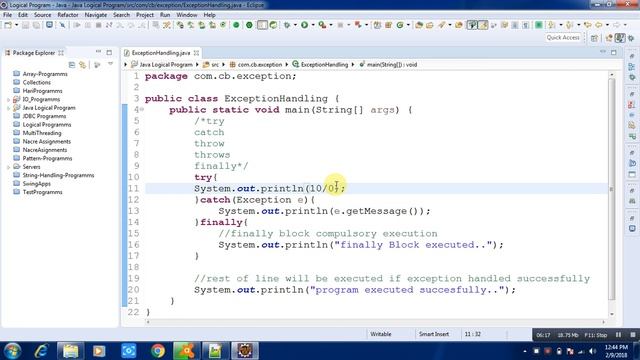Open the Windows Start button
The image size is (640, 360).
[12, 351]
